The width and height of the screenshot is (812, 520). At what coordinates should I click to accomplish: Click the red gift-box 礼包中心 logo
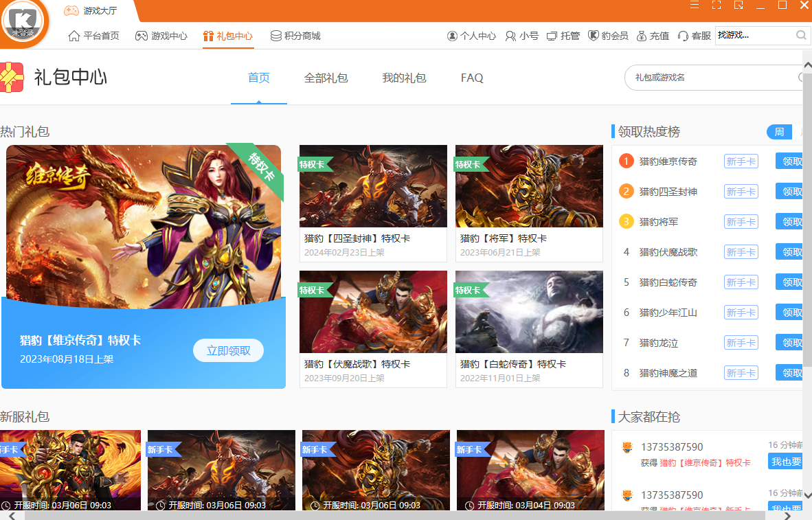pos(12,77)
